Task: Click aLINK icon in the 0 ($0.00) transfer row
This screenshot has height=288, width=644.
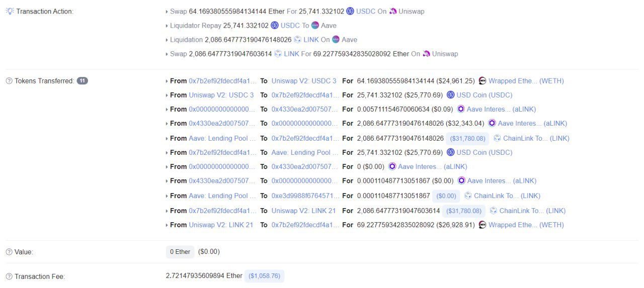Action: coord(392,166)
